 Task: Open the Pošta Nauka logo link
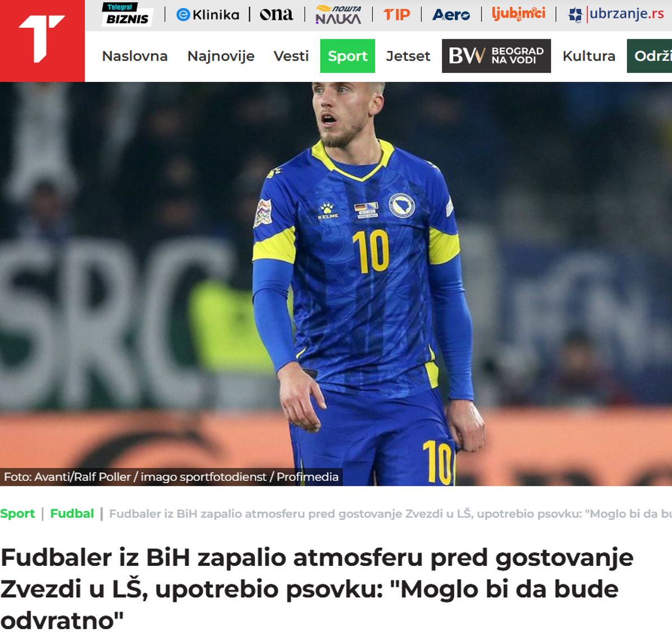339,15
